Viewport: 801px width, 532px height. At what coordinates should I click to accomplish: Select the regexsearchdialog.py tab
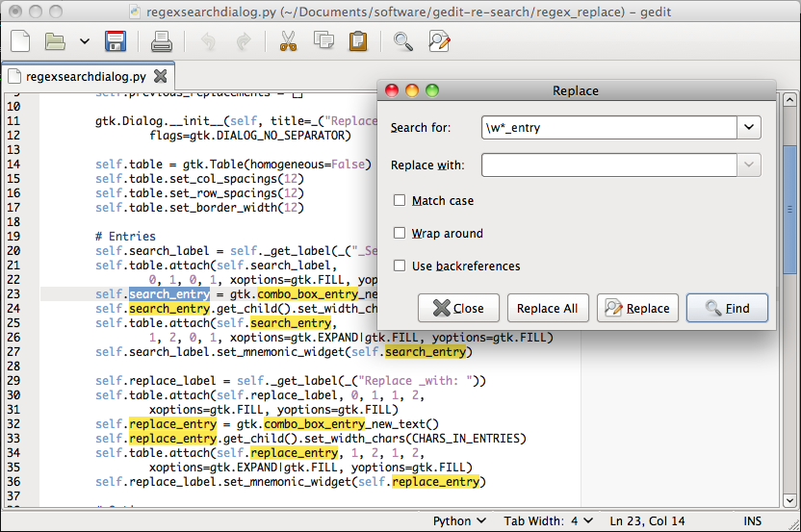pyautogui.click(x=86, y=77)
